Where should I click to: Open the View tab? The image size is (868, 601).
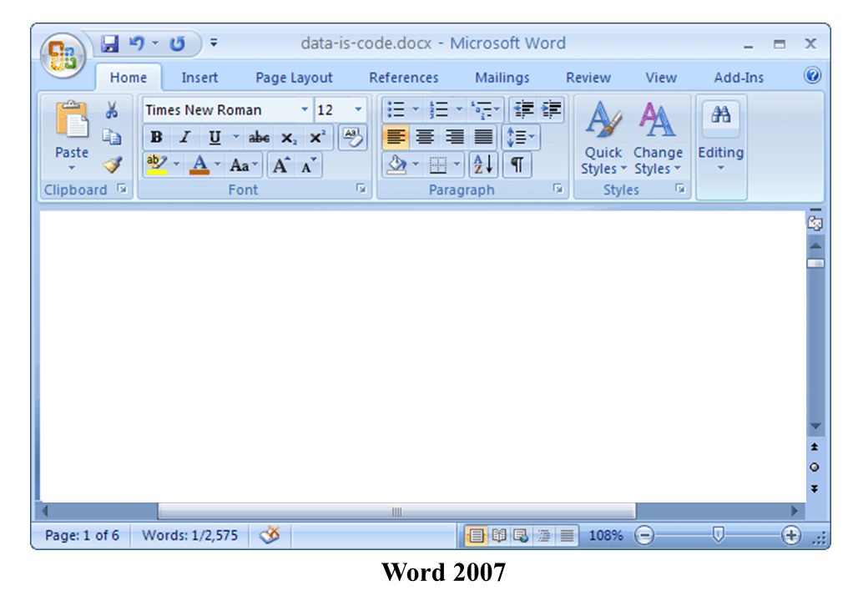click(x=661, y=78)
